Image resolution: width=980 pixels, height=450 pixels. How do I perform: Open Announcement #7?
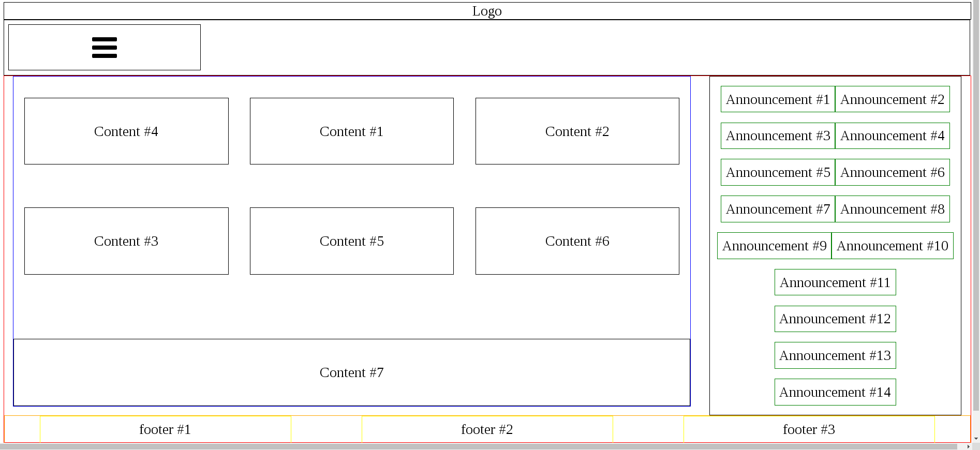pos(778,209)
